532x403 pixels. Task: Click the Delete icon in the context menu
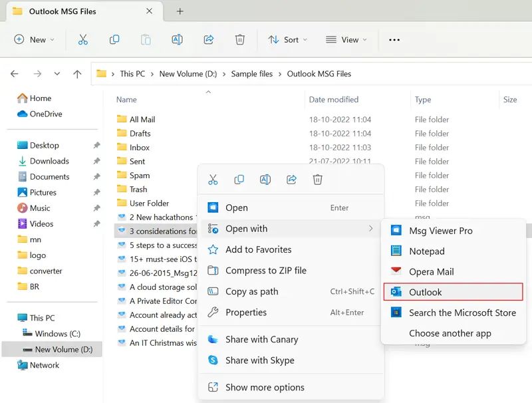pos(318,180)
